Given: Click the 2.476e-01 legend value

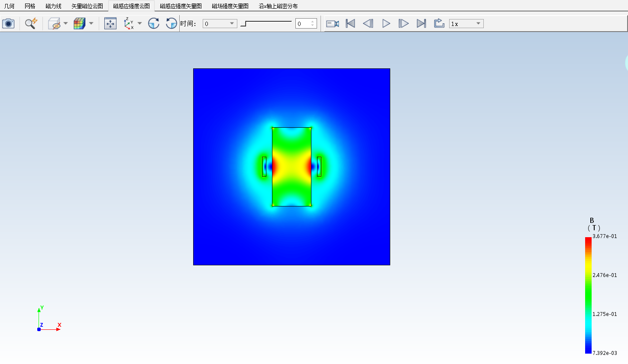Looking at the screenshot, I should tap(605, 275).
